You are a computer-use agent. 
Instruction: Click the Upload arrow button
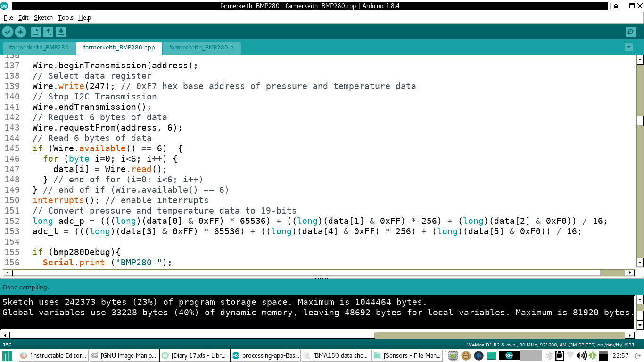[20, 32]
